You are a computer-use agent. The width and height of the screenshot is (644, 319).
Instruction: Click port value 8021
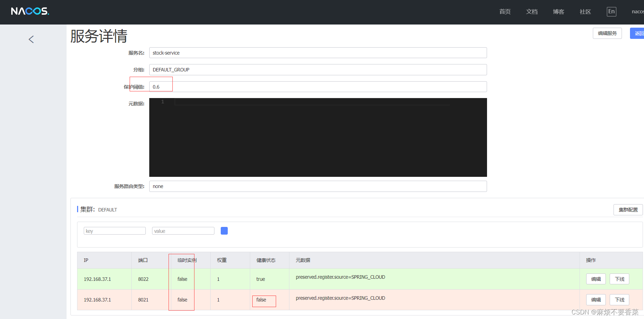click(143, 300)
